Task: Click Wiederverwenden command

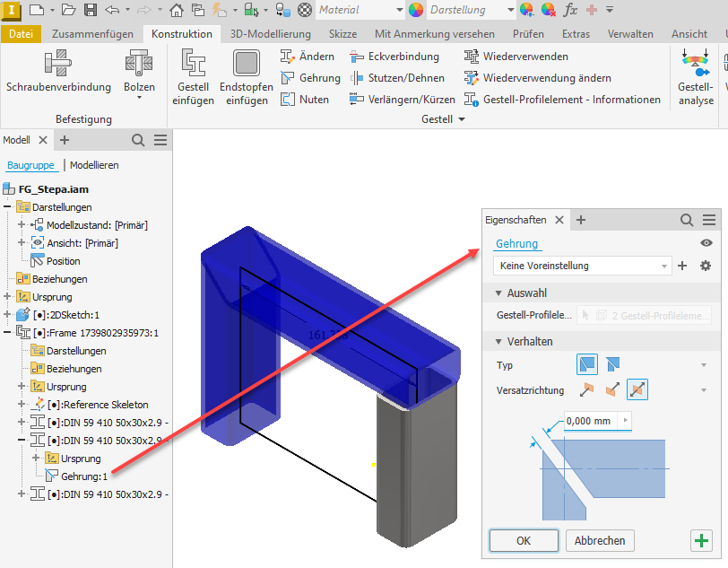Action: click(x=516, y=57)
